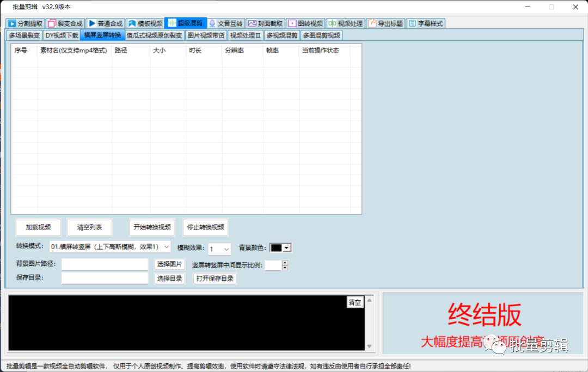Go to the 多图混剪视频 sub-tab
Image resolution: width=588 pixels, height=372 pixels.
click(321, 35)
